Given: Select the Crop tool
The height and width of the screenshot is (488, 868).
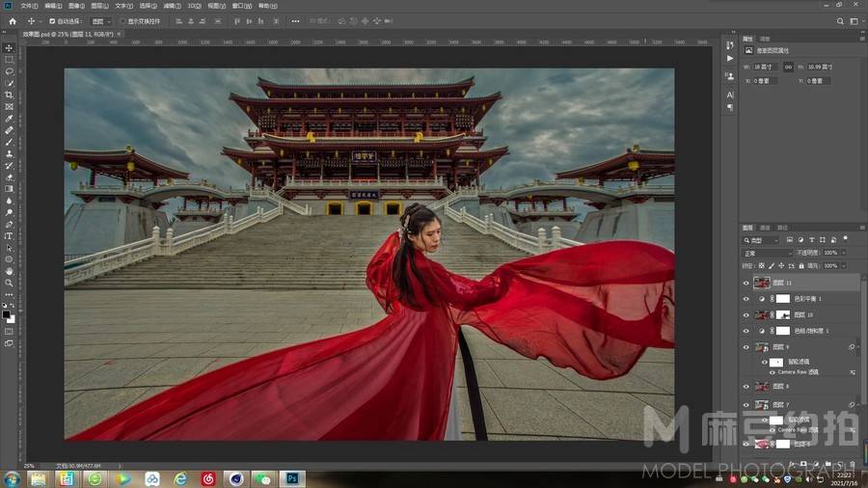Looking at the screenshot, I should click(9, 95).
